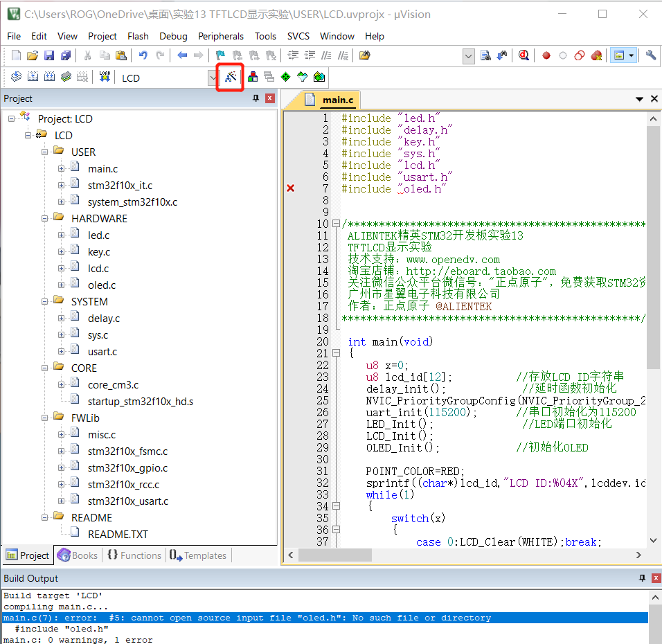The width and height of the screenshot is (662, 644).
Task: Open Manage Project Items icon
Action: click(x=253, y=77)
